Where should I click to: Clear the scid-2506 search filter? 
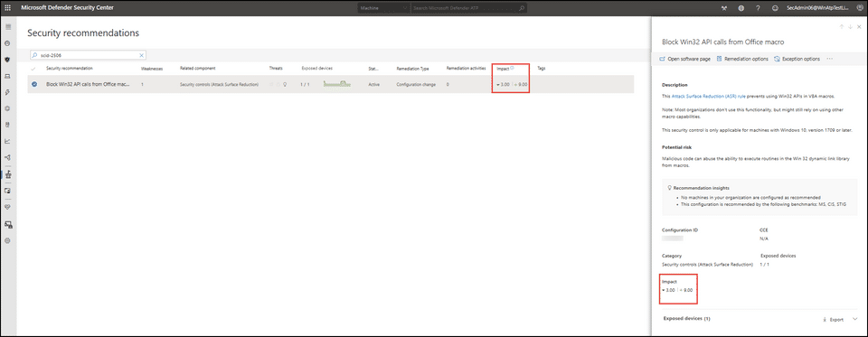pos(141,55)
